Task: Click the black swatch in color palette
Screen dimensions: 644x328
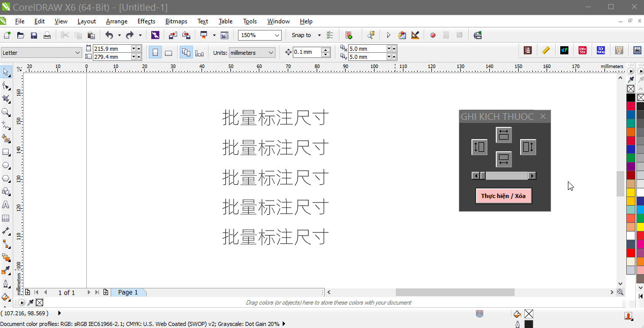Action: (x=630, y=97)
